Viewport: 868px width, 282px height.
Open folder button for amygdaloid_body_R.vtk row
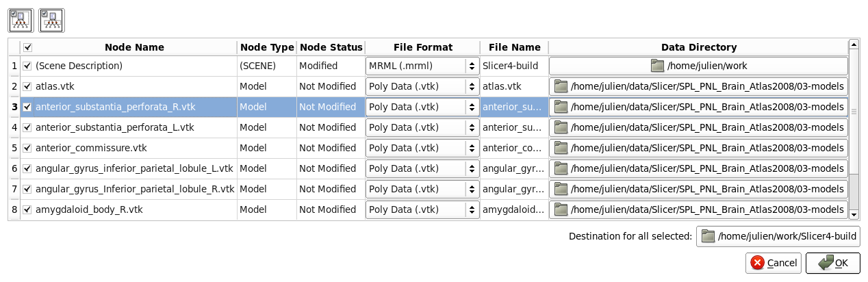698,209
